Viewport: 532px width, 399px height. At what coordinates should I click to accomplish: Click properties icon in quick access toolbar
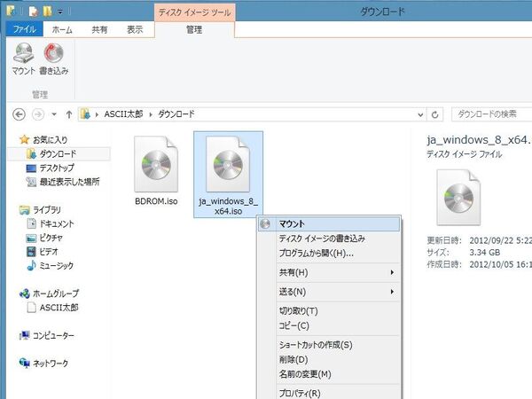click(34, 12)
